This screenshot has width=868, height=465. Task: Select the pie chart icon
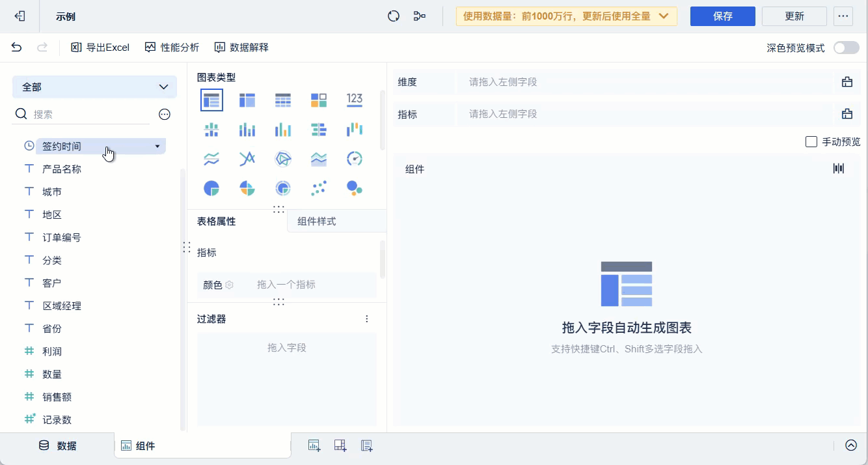coord(211,188)
